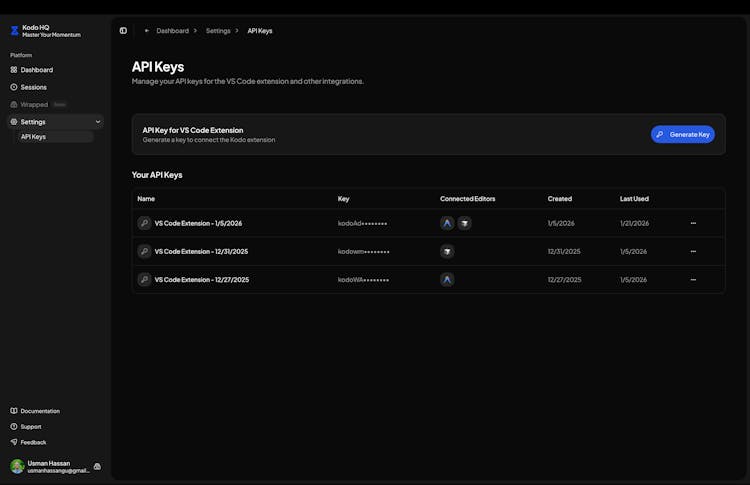Click the Generate Key button

click(x=682, y=134)
